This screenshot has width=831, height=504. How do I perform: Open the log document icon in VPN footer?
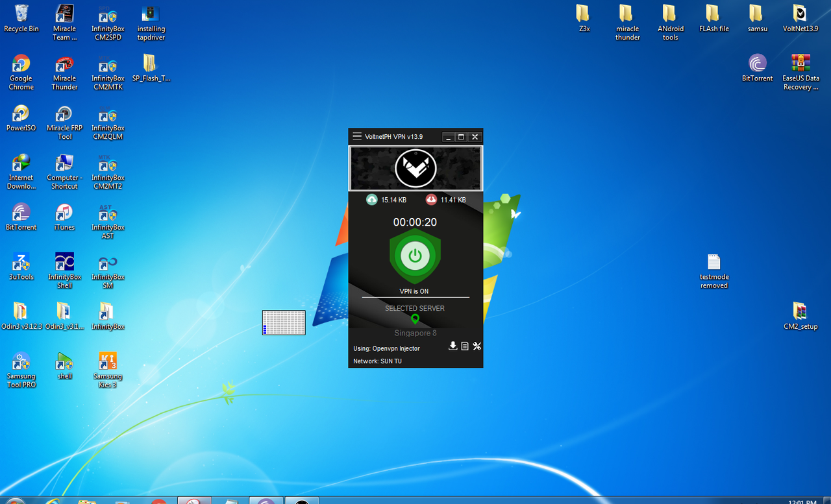(465, 346)
